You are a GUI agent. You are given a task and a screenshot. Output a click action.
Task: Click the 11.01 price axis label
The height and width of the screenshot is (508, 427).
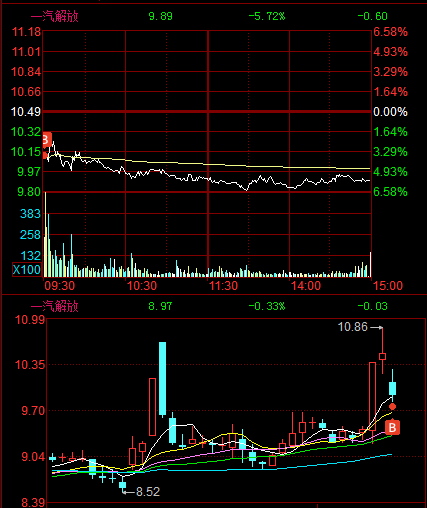[x=26, y=52]
